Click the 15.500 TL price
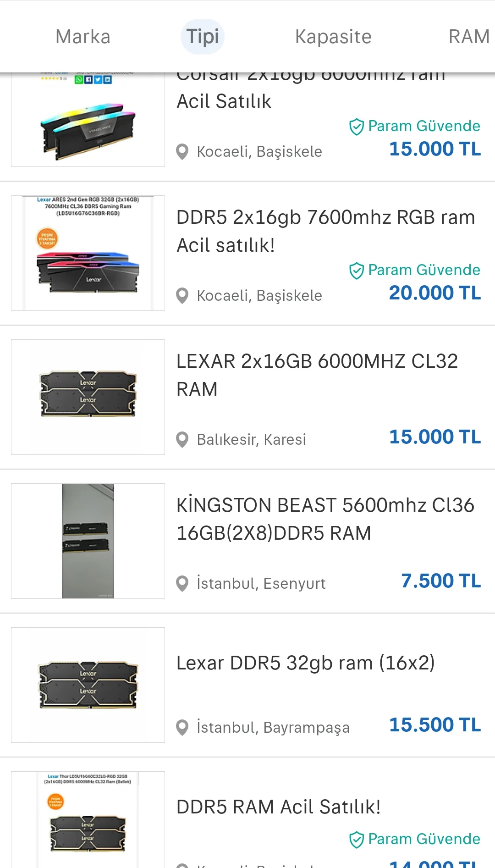 pos(435,725)
